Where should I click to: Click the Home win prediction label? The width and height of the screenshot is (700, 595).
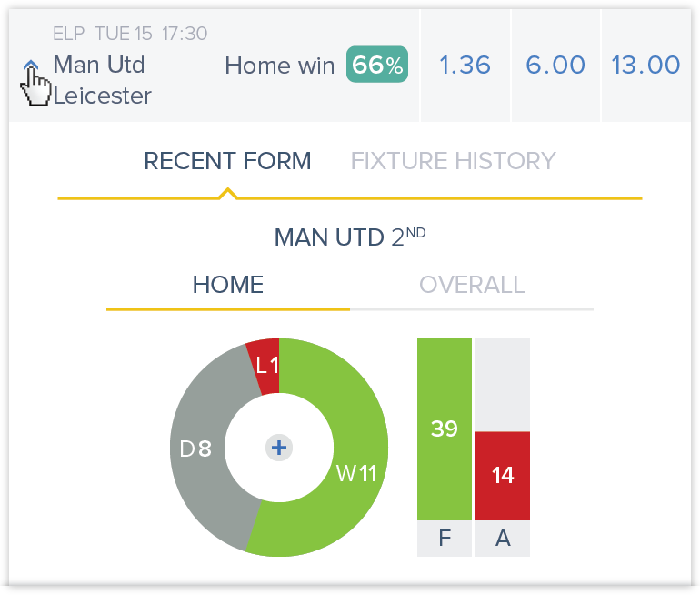pos(279,66)
